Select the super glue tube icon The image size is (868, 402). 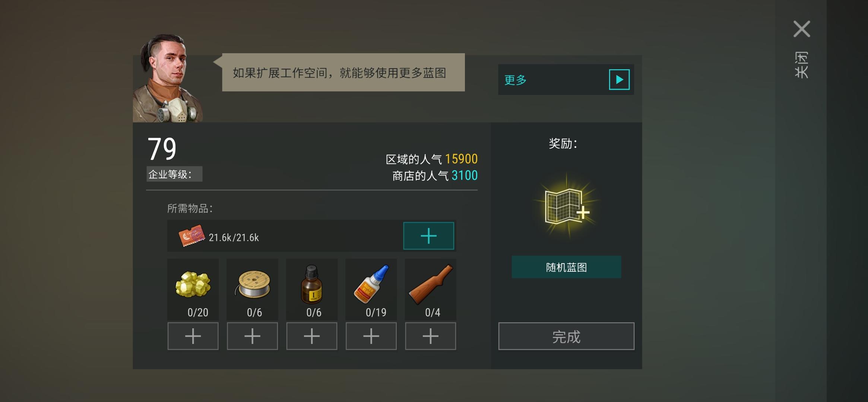(x=371, y=284)
